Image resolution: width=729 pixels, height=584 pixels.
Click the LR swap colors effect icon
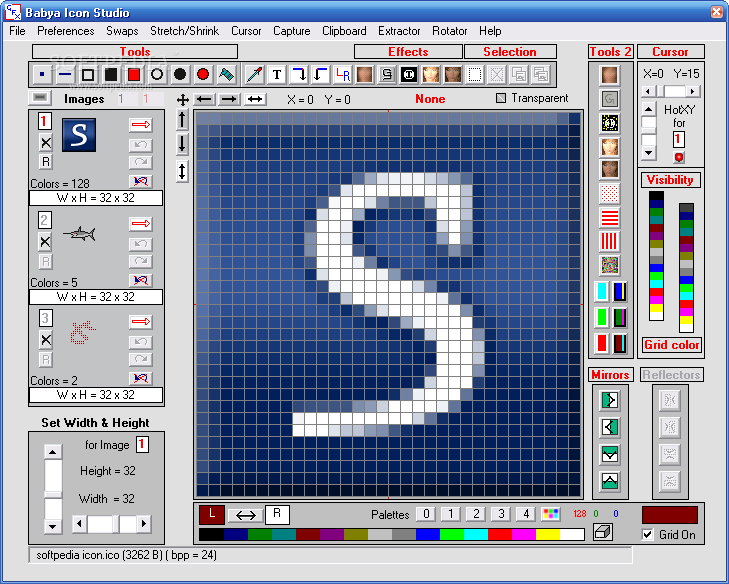(x=343, y=74)
